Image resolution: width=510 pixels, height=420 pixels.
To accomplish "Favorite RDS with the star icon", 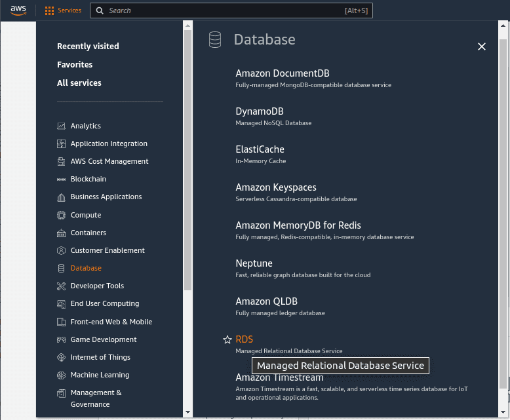I will 227,339.
